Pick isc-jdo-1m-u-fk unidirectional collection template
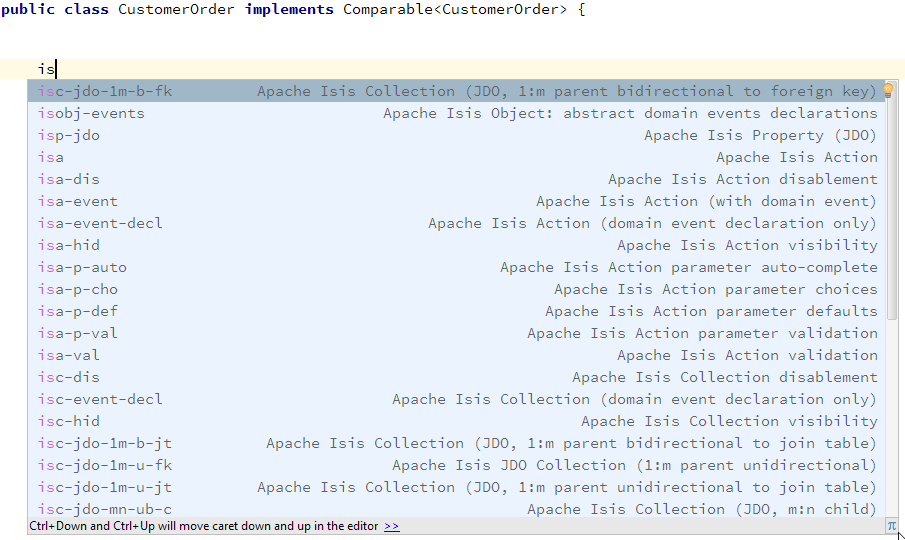This screenshot has width=905, height=540. pyautogui.click(x=105, y=465)
